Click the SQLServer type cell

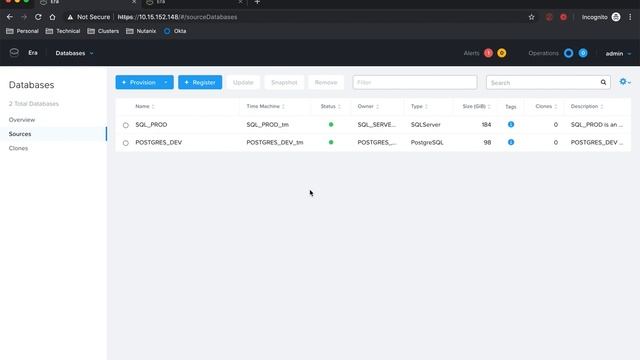pyautogui.click(x=426, y=124)
